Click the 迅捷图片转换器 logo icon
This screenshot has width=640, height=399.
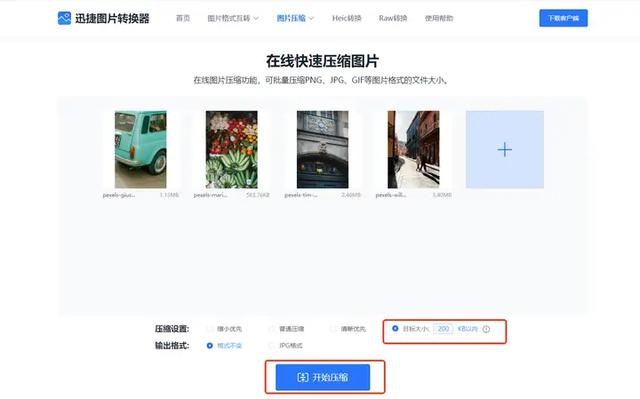[64, 18]
